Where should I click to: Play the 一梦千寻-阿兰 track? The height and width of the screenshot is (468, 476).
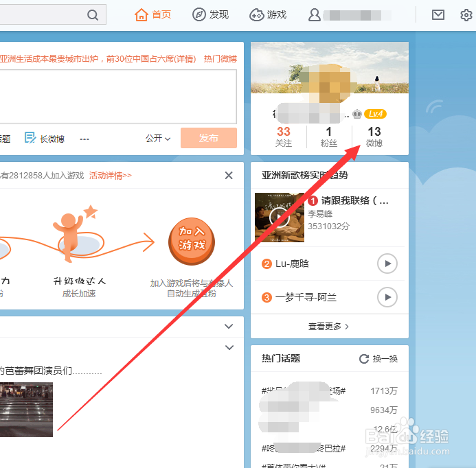click(387, 297)
